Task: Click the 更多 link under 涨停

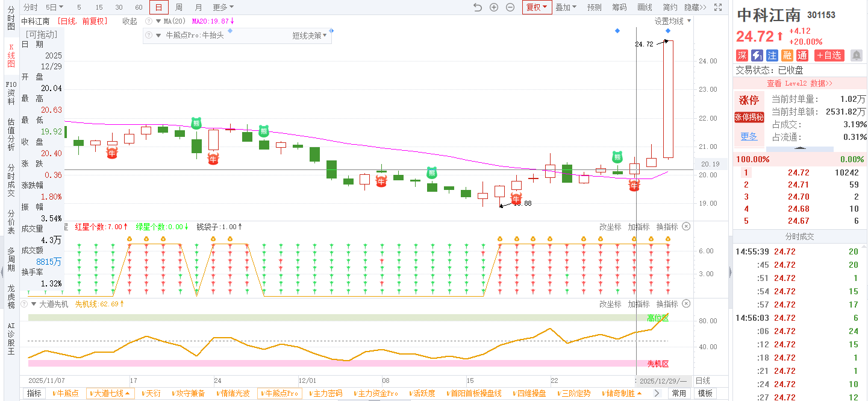Action: coord(749,136)
